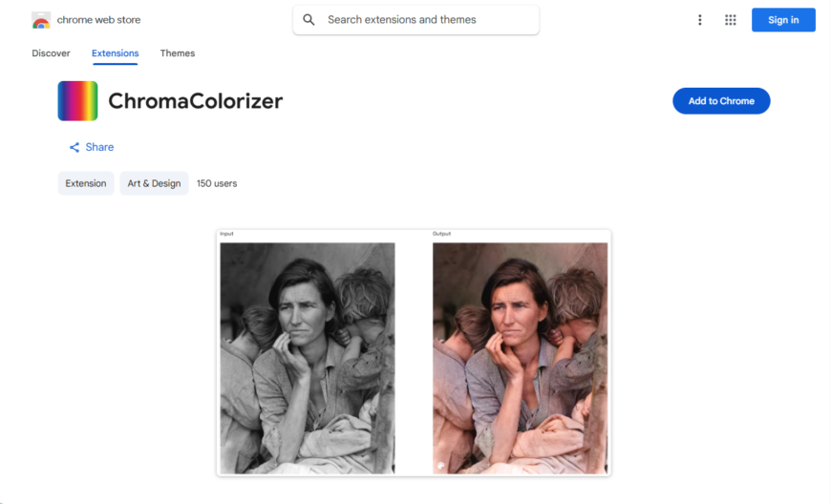This screenshot has height=504, width=831.
Task: Open the colorized Output photo
Action: [x=520, y=358]
